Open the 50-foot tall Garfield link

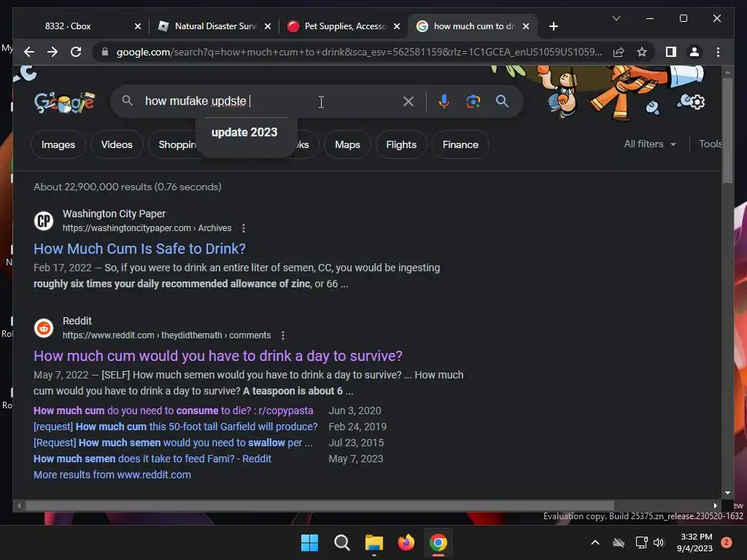coord(175,427)
